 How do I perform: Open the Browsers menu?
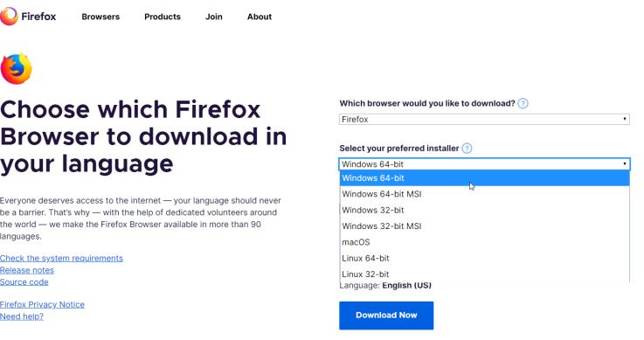[100, 17]
